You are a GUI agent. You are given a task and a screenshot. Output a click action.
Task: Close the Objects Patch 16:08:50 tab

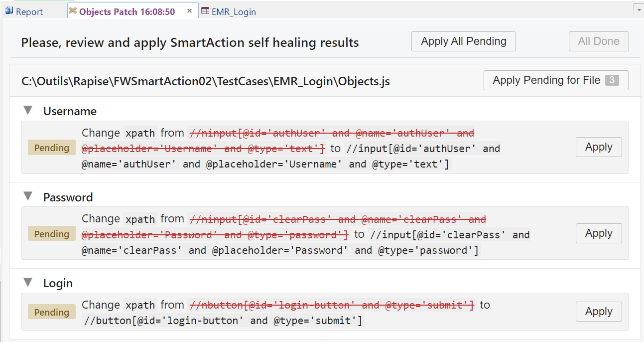point(189,9)
